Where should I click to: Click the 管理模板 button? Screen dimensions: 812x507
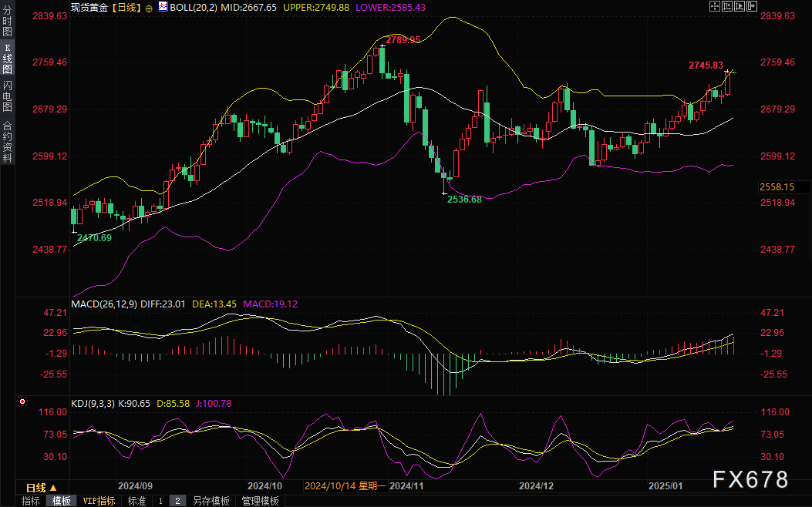pos(260,501)
